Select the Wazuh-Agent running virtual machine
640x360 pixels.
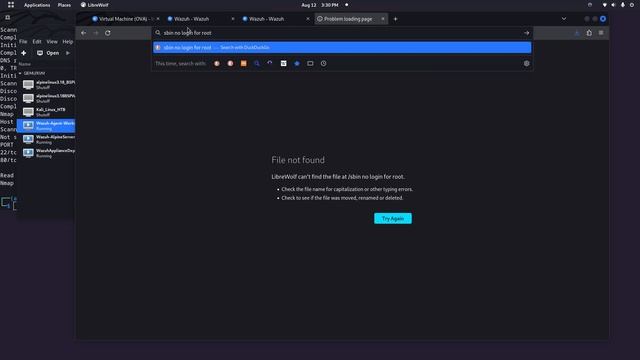pyautogui.click(x=46, y=125)
